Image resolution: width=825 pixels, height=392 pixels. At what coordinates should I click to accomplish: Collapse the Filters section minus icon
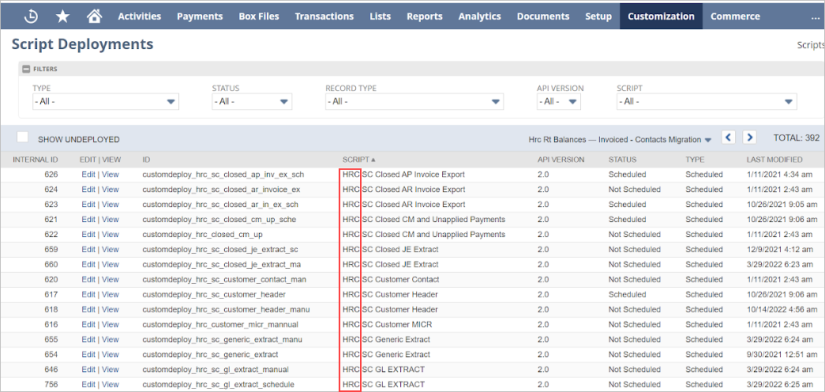click(x=26, y=69)
